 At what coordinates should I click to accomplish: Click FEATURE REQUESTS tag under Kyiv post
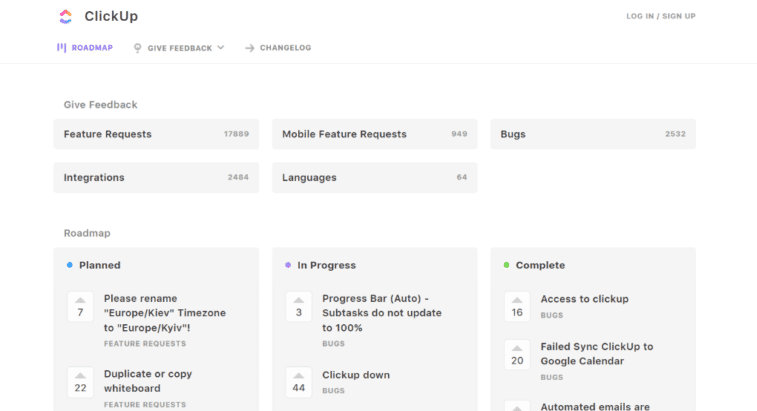[x=145, y=344]
